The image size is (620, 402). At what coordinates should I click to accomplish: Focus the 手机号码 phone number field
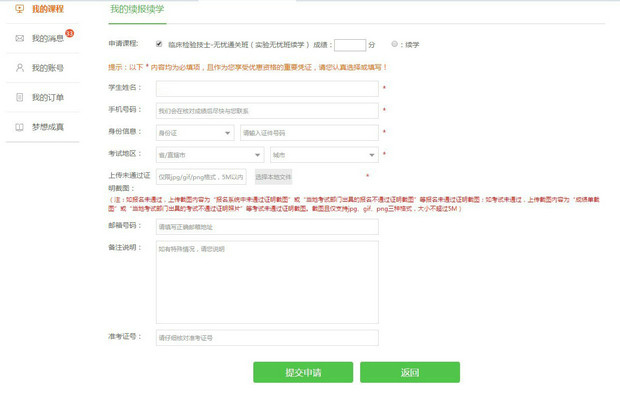[266, 110]
